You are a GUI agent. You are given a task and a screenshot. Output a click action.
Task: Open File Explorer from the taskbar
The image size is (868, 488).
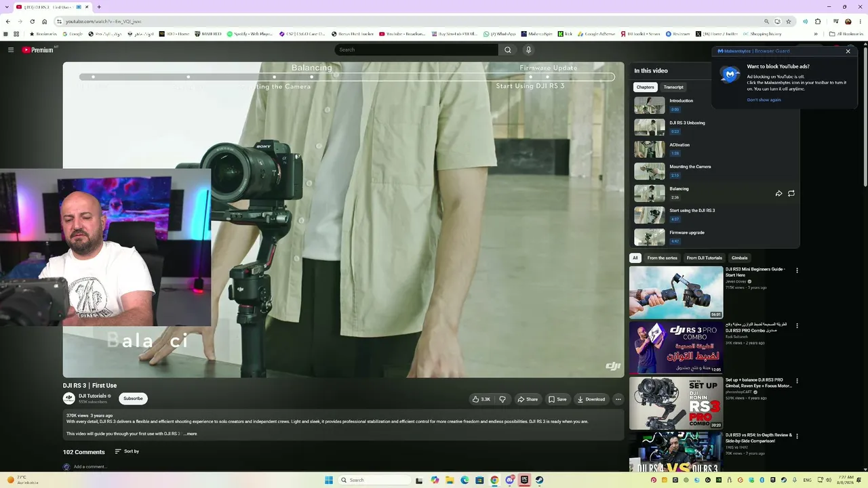[x=450, y=480]
